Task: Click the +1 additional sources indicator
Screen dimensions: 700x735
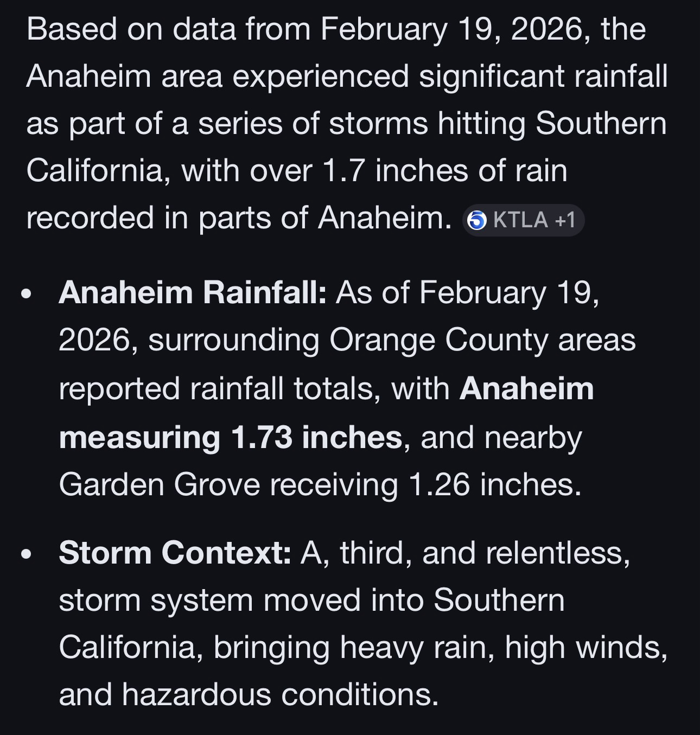Action: 565,220
